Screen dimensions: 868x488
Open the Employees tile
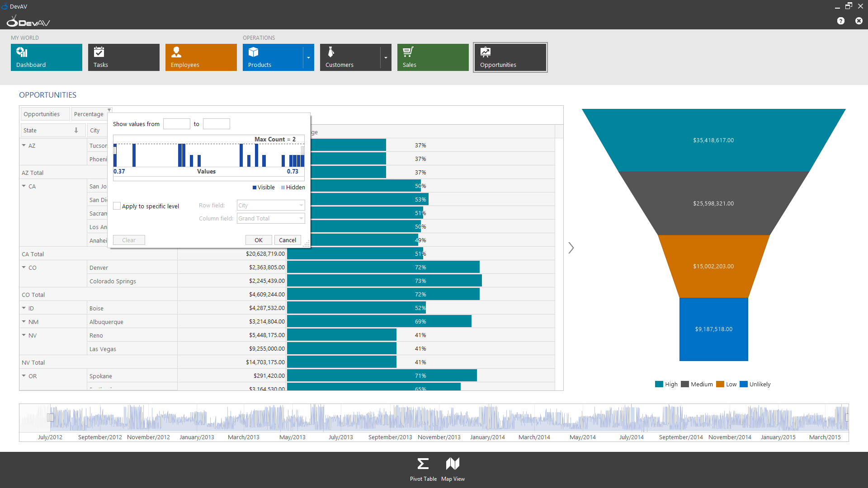[201, 57]
